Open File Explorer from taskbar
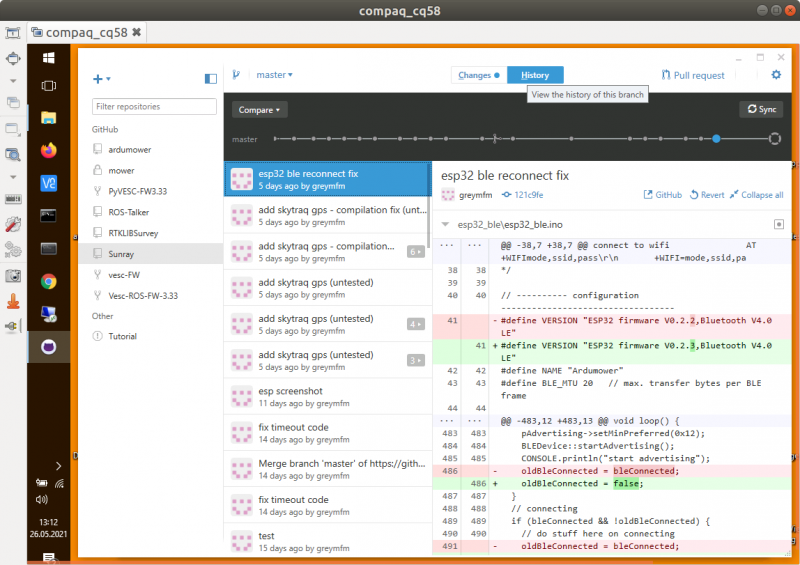The image size is (800, 565). click(48, 118)
